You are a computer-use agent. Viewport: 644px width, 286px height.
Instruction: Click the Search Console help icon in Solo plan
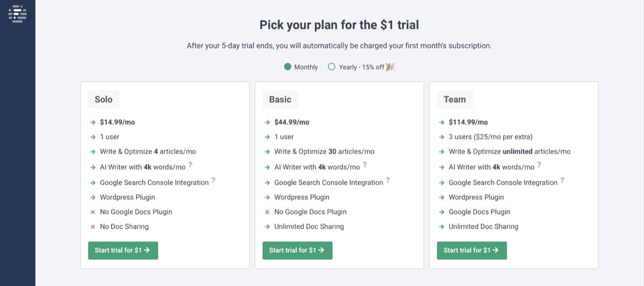(214, 180)
